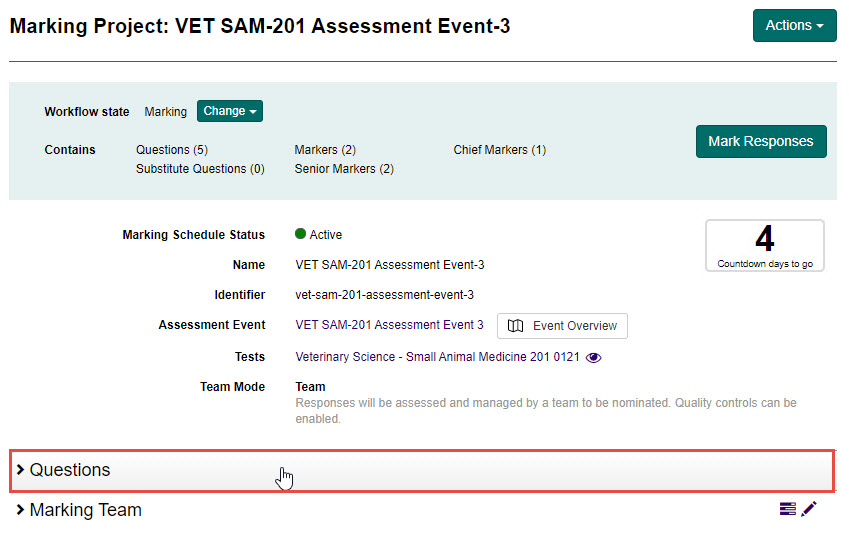Click the vet-sam-201-assessment-event-3 identifier text

384,295
